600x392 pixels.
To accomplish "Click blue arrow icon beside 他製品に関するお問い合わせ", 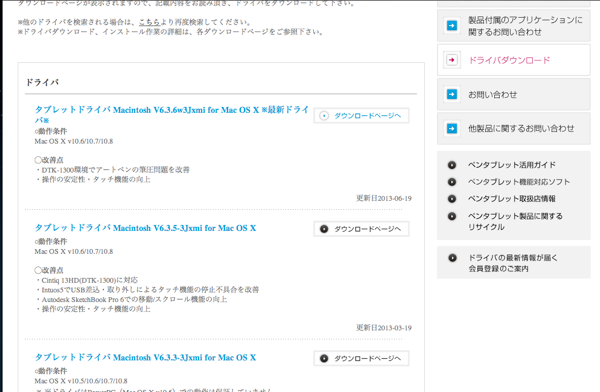I will (452, 128).
